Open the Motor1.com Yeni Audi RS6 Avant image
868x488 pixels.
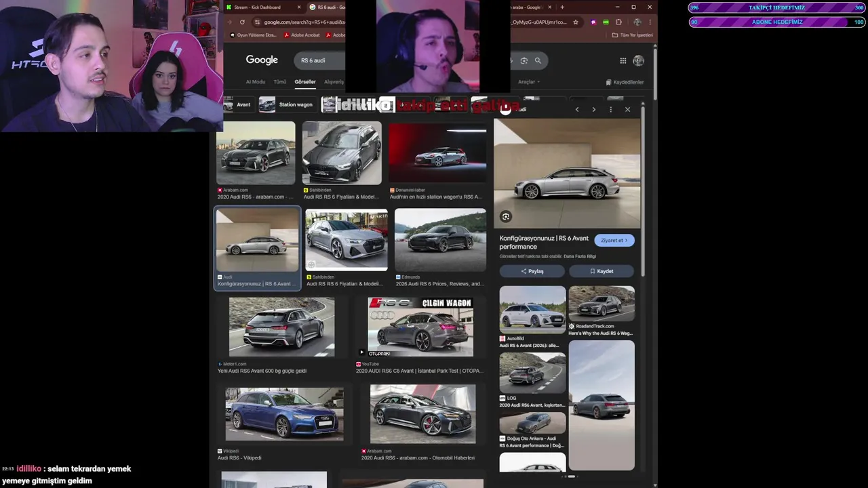pos(281,327)
